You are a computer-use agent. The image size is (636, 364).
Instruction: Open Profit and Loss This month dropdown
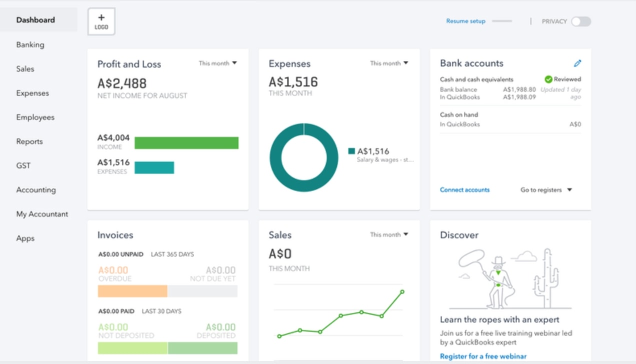pyautogui.click(x=218, y=63)
